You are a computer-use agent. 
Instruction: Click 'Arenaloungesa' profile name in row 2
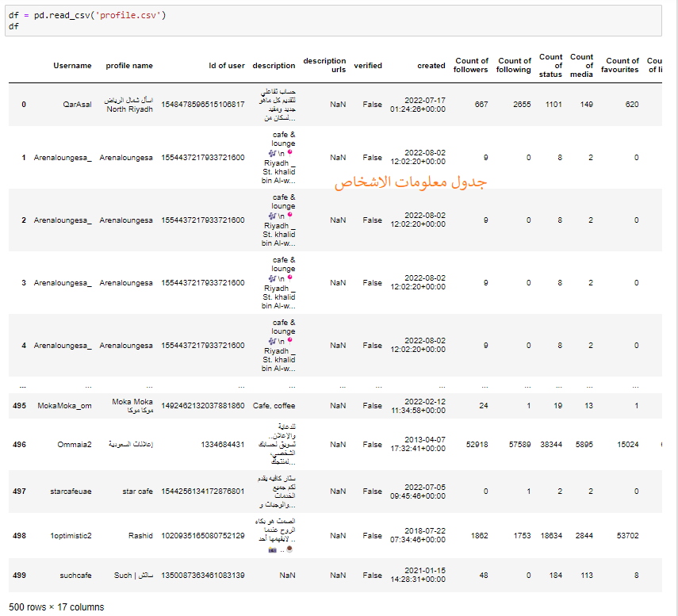coord(126,220)
